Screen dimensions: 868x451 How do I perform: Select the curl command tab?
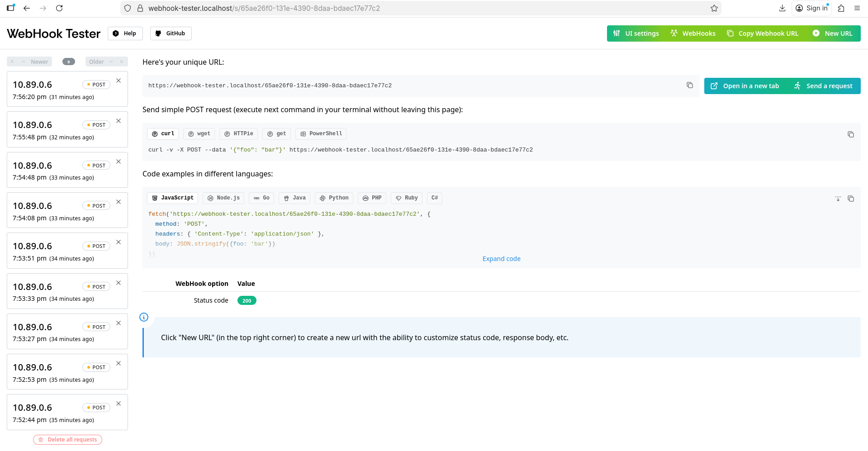click(163, 134)
